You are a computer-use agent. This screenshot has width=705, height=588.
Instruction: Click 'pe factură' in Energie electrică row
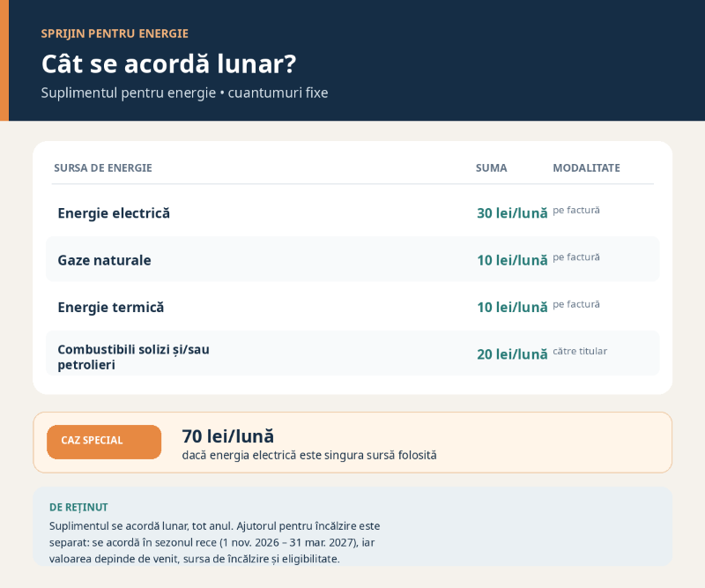pos(576,210)
